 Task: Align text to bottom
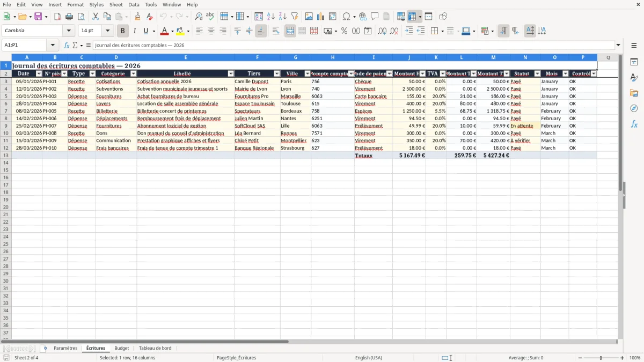pos(261,31)
